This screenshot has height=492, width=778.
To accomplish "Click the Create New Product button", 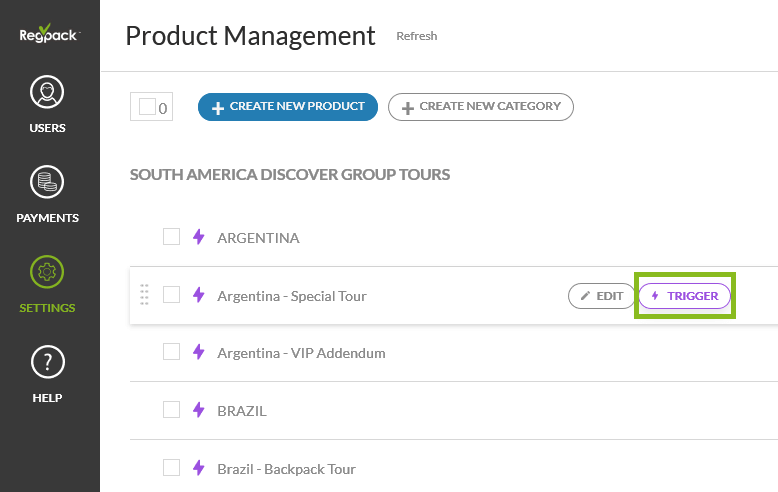I will (x=287, y=107).
